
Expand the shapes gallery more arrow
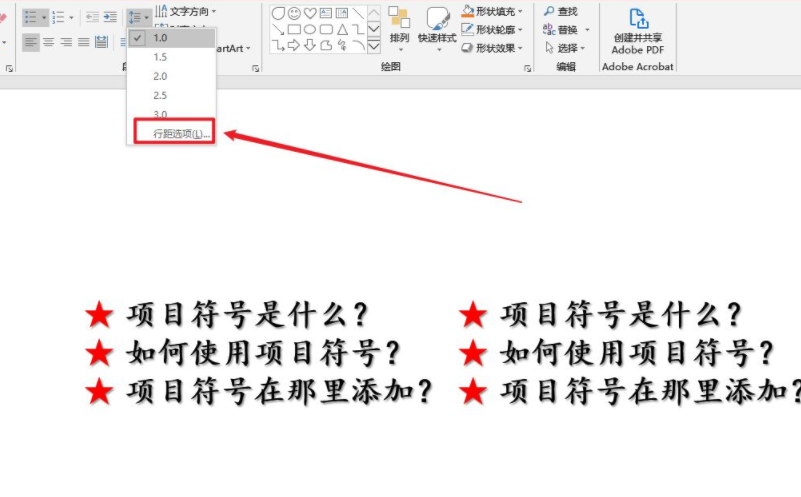tap(374, 46)
